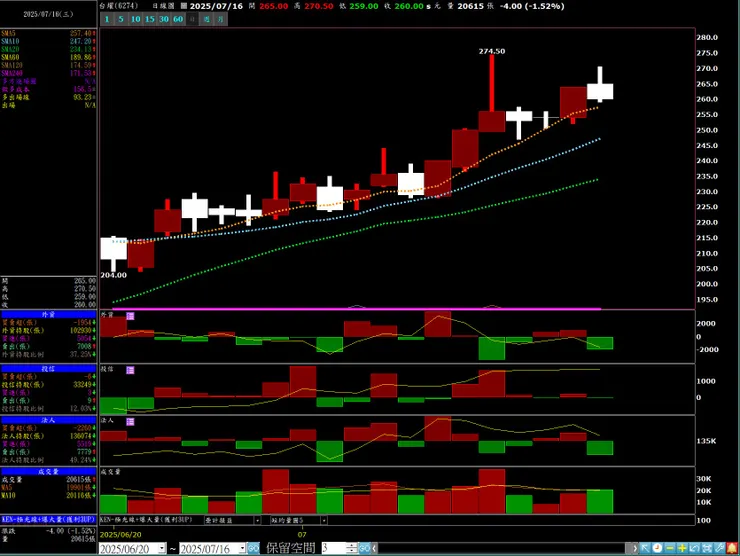This screenshot has width=740, height=556.
Task: Click the 台燿(6274) stock title
Action: pyautogui.click(x=119, y=6)
